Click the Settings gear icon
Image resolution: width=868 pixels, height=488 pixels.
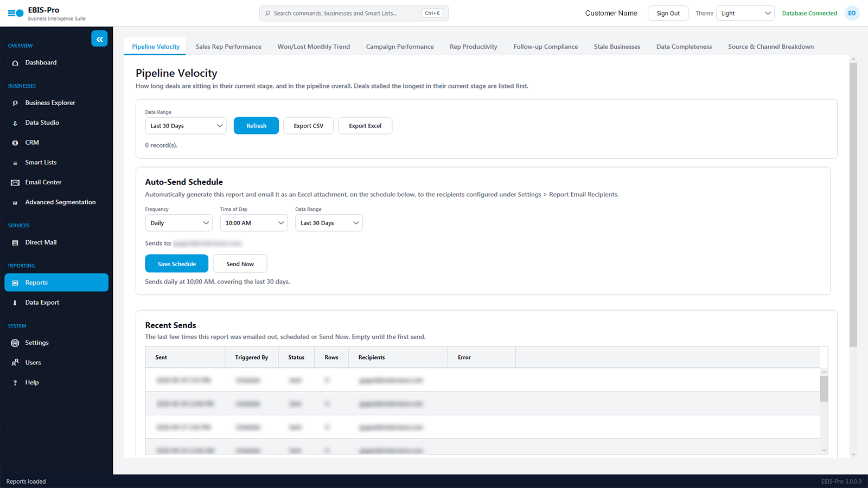pyautogui.click(x=15, y=343)
